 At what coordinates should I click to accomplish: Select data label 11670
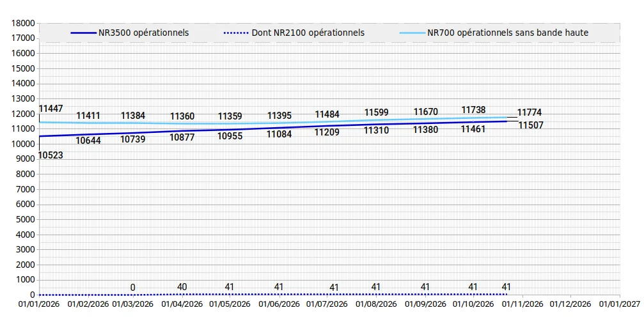coord(426,112)
